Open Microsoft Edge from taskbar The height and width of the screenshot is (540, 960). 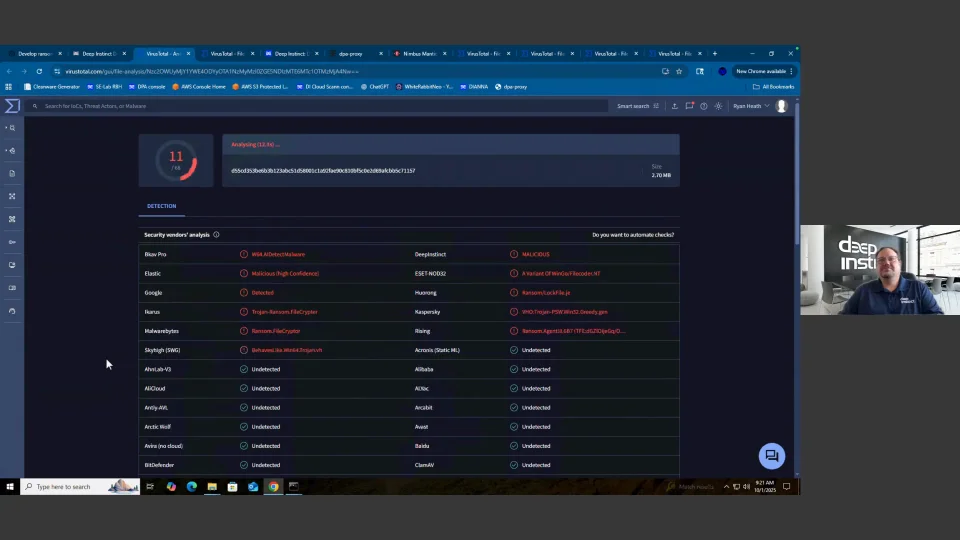[192, 487]
